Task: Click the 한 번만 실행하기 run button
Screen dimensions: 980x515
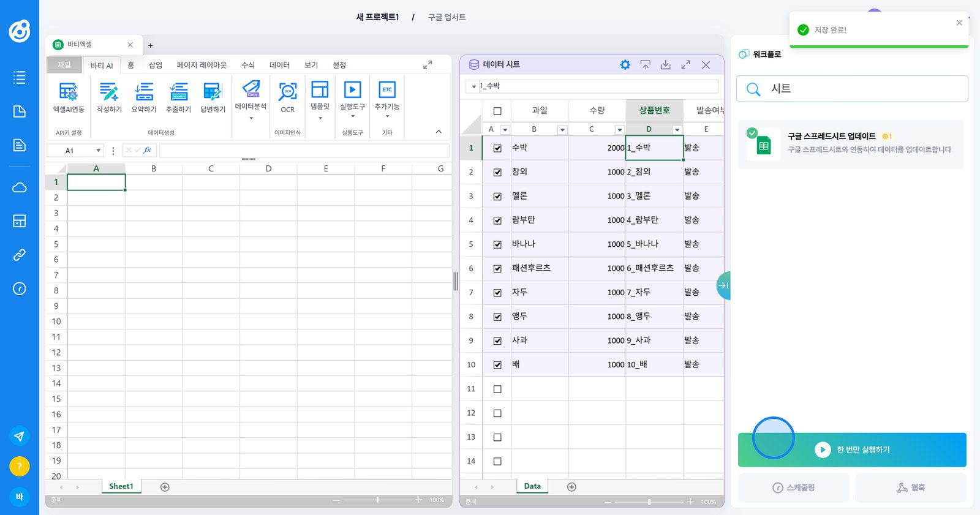Action: (852, 450)
